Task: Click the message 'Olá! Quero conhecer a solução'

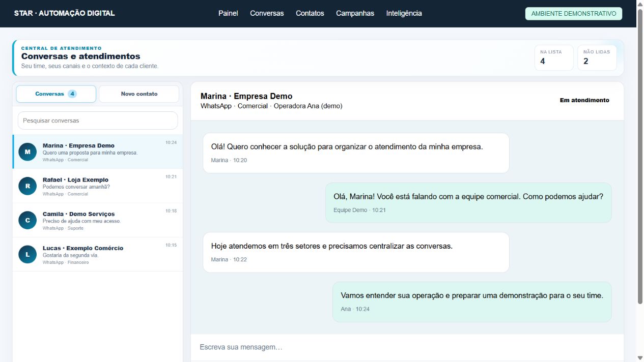Action: pyautogui.click(x=356, y=153)
